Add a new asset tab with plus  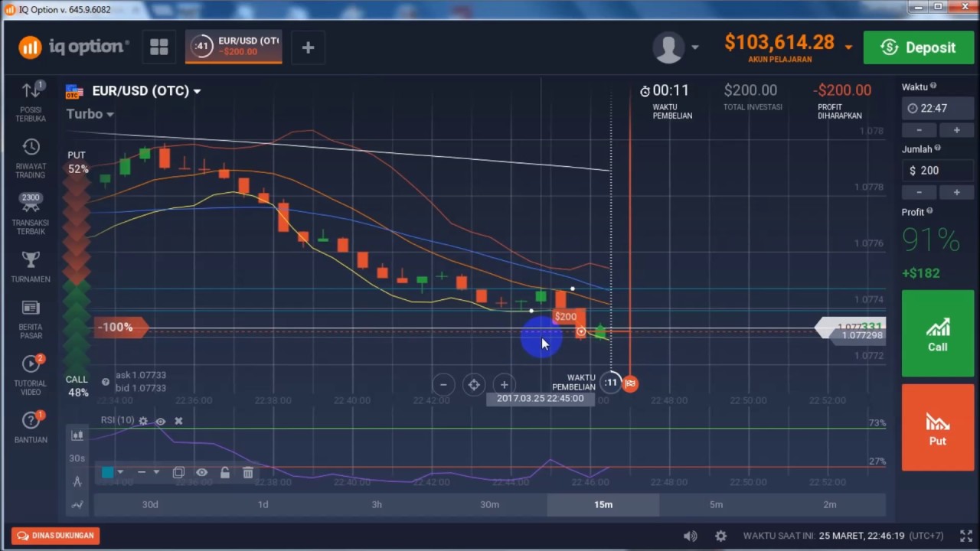pyautogui.click(x=308, y=47)
